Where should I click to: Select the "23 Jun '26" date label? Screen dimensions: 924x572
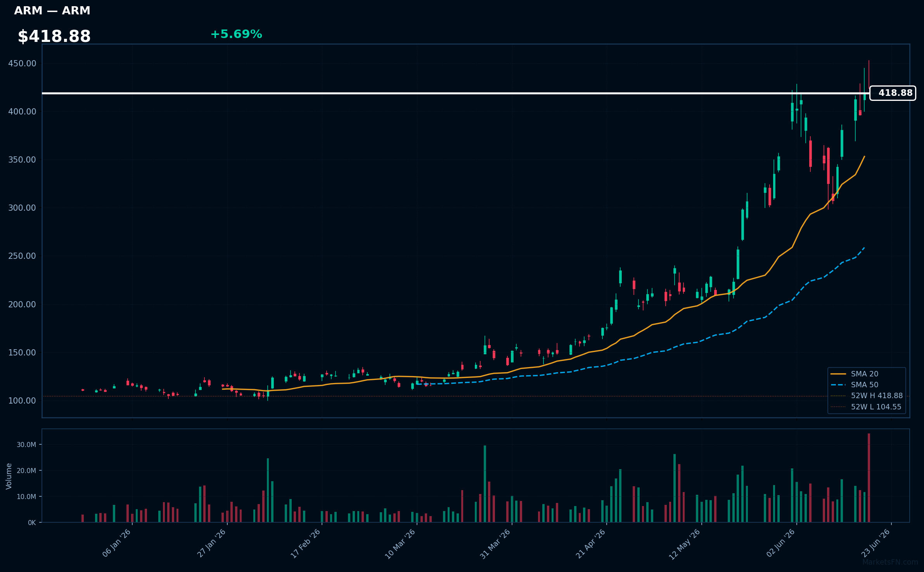876,543
